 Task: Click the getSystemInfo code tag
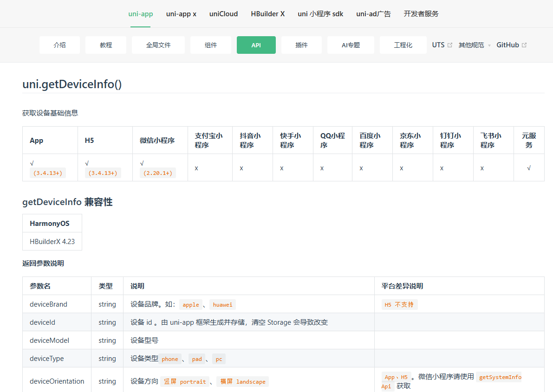[x=500, y=377]
